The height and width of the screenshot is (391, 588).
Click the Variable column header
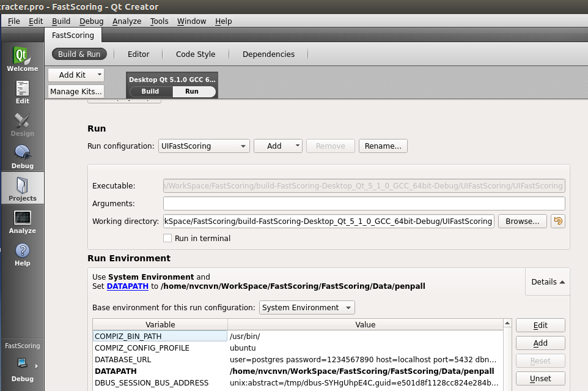click(x=160, y=324)
